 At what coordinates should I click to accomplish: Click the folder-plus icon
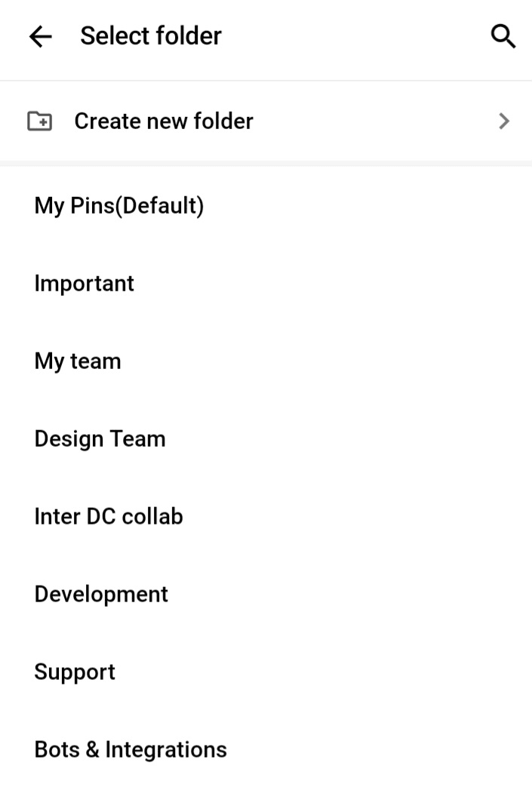coord(39,121)
